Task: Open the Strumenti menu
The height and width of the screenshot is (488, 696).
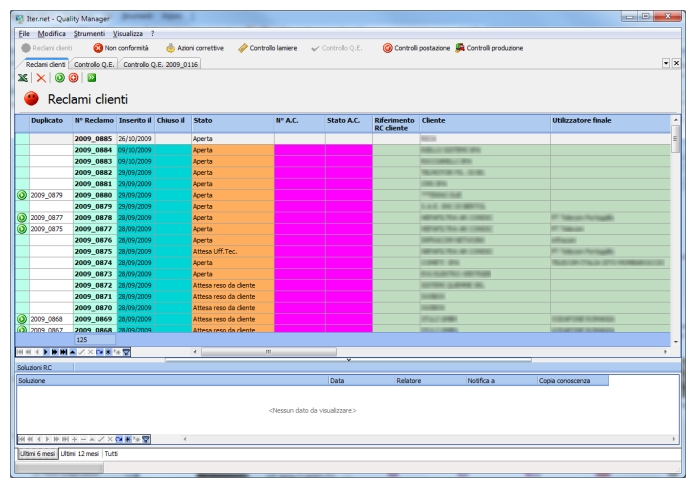Action: (89, 34)
